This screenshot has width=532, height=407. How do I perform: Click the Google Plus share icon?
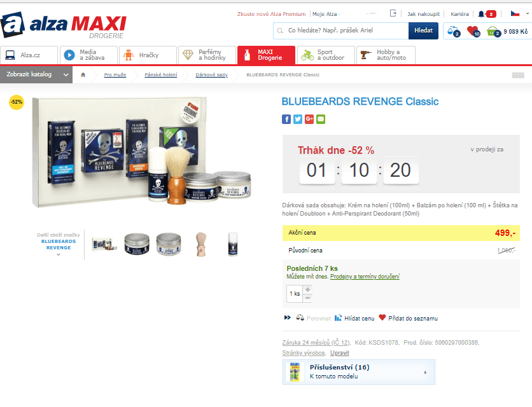point(309,119)
